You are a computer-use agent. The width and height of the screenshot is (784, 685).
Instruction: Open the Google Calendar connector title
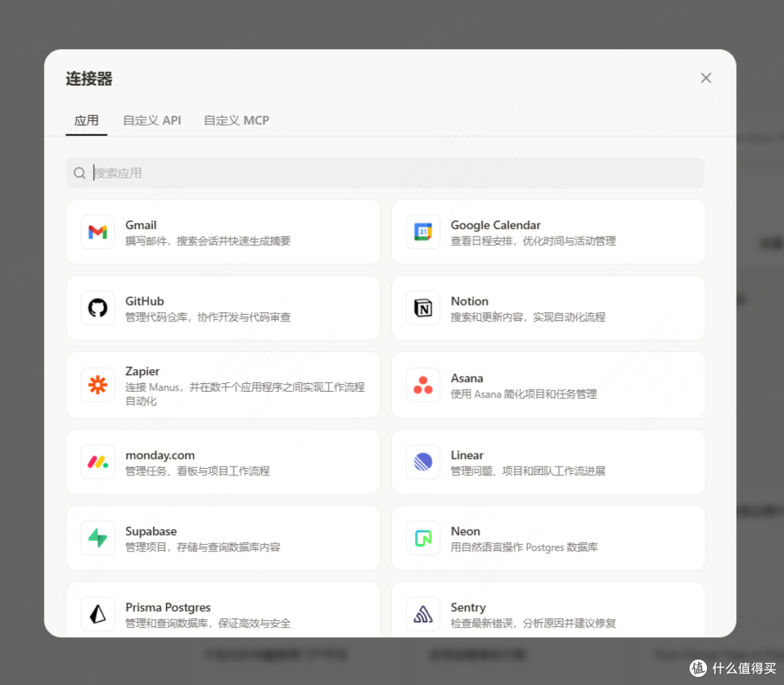pos(496,226)
